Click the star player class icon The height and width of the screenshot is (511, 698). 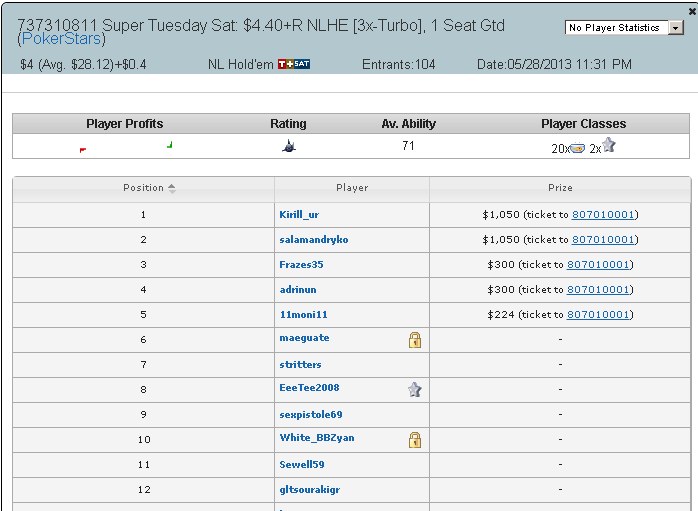click(609, 145)
